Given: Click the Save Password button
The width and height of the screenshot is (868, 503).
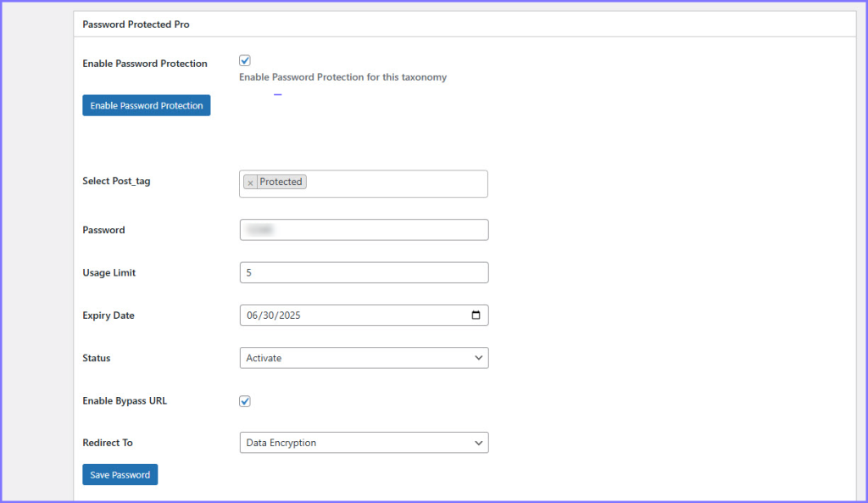Looking at the screenshot, I should [120, 475].
